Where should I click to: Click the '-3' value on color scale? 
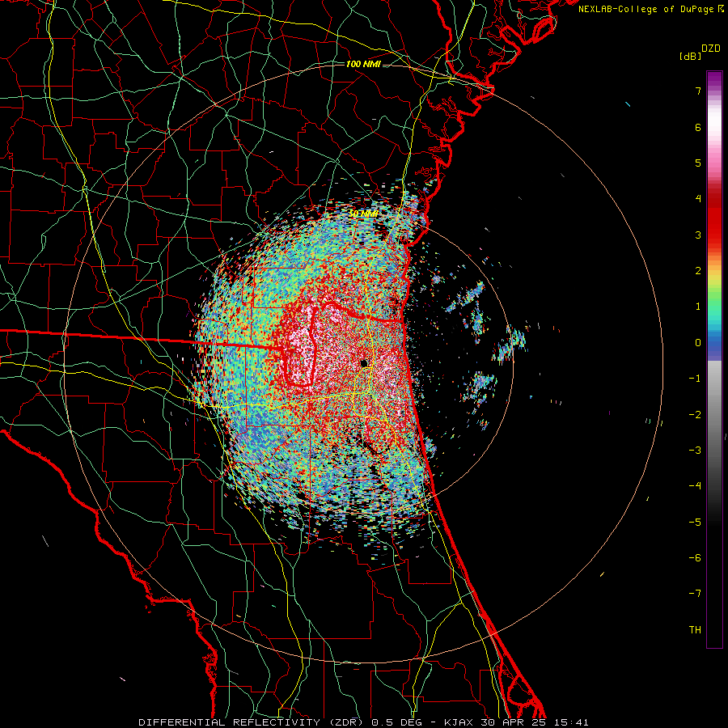pos(695,451)
